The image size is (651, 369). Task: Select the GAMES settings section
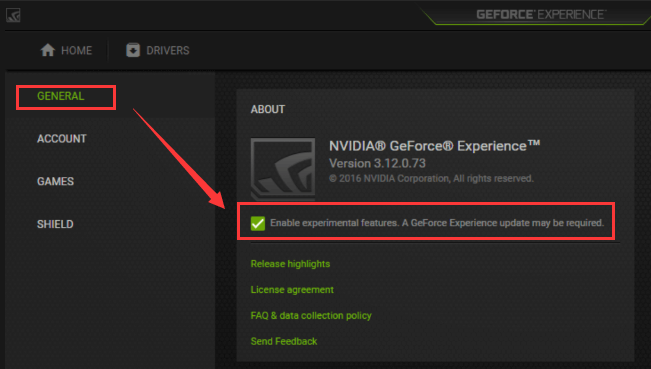[55, 181]
